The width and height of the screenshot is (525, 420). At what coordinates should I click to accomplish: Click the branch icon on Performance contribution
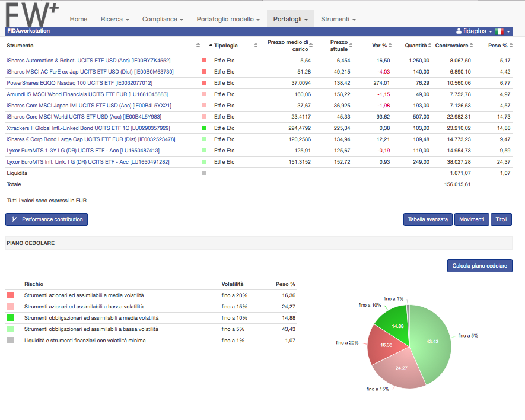coord(14,219)
